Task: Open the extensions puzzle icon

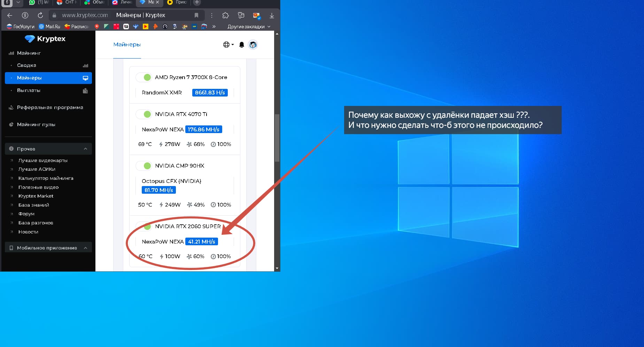Action: [226, 15]
